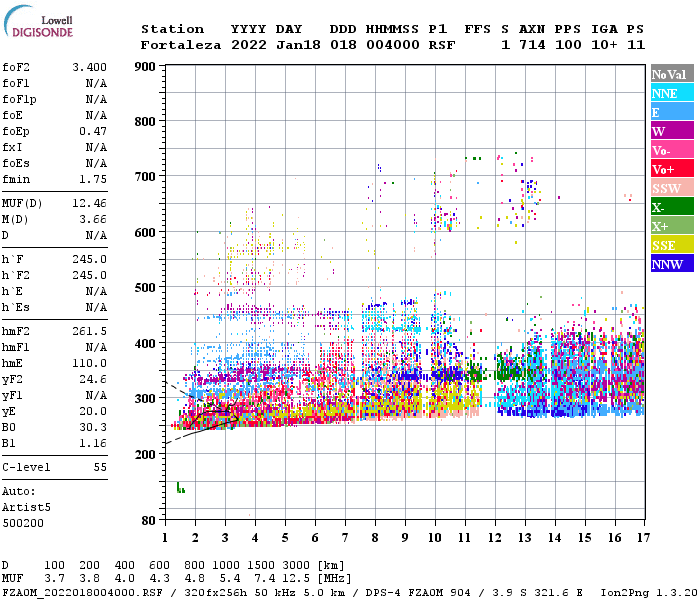Select the X- dark green legend swatch
700x600 pixels.
(x=672, y=207)
